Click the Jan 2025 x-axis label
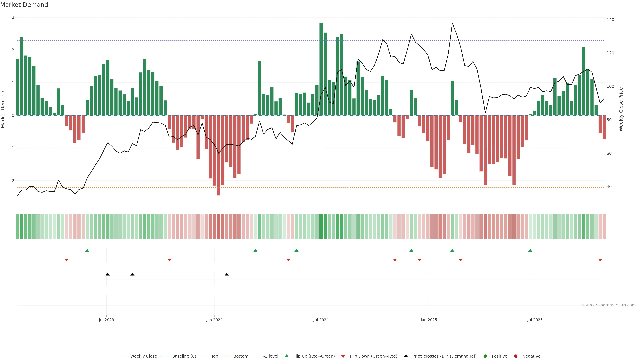Image resolution: width=644 pixels, height=362 pixels. (429, 320)
